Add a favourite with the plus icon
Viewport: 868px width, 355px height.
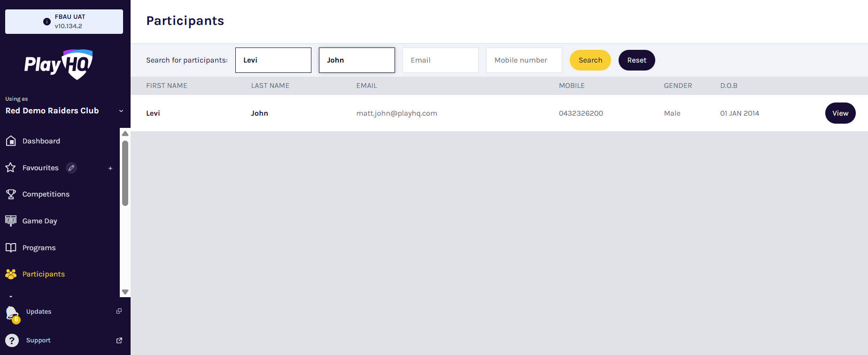pyautogui.click(x=110, y=168)
